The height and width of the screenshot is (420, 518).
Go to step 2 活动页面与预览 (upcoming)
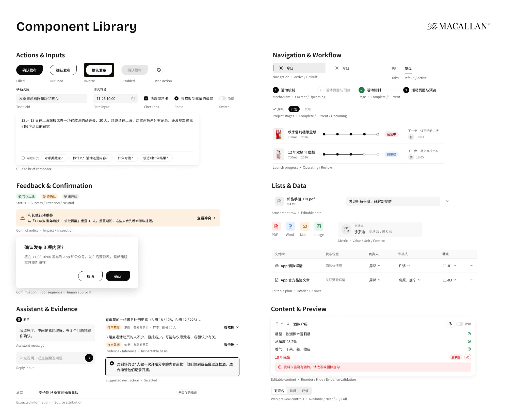334,90
